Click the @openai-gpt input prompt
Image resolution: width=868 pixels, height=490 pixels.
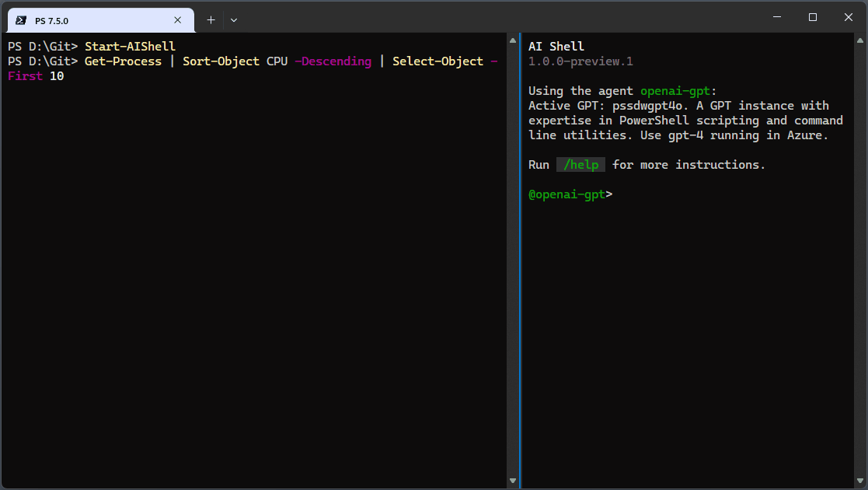[566, 194]
